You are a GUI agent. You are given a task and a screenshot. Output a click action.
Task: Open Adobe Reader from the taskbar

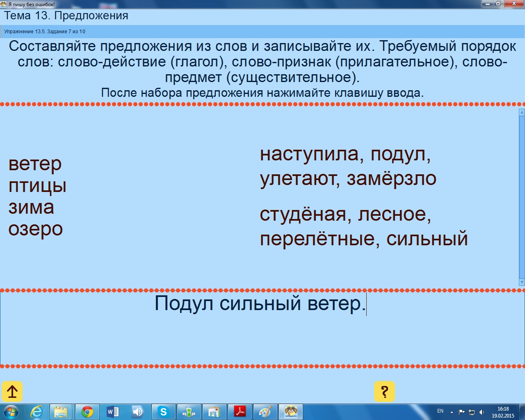(x=240, y=411)
